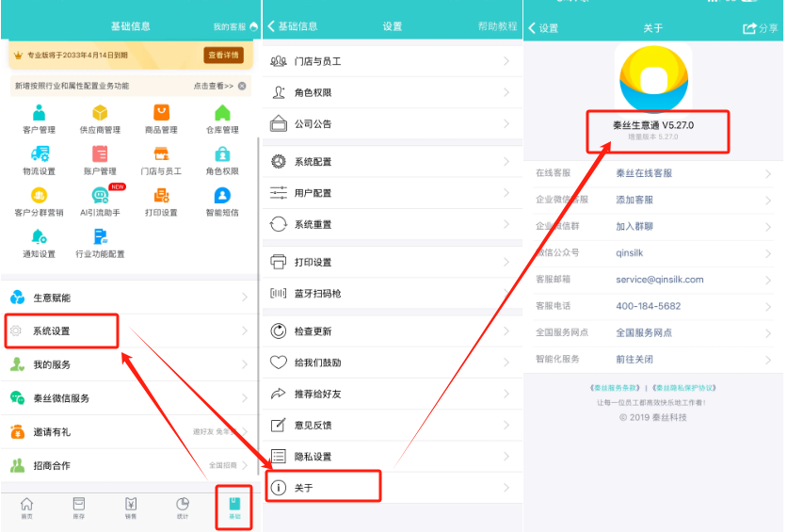
Task: Open 供应商管理 supplier management icon
Action: pyautogui.click(x=100, y=113)
